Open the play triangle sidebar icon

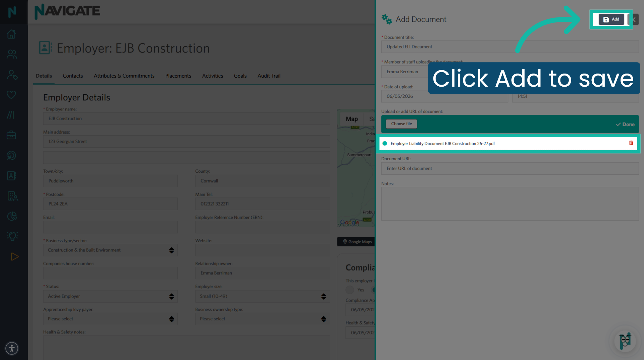pos(14,257)
